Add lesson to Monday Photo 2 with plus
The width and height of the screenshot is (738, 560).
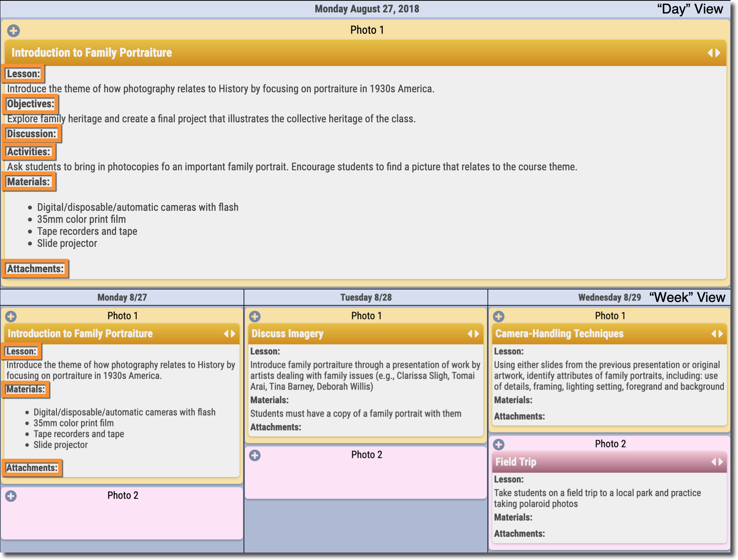(11, 496)
